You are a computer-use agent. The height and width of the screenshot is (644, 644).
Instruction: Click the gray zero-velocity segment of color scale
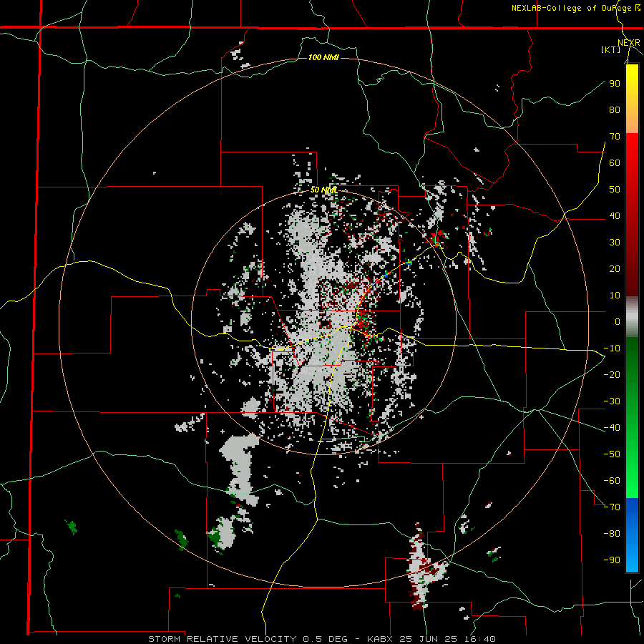pos(632,317)
